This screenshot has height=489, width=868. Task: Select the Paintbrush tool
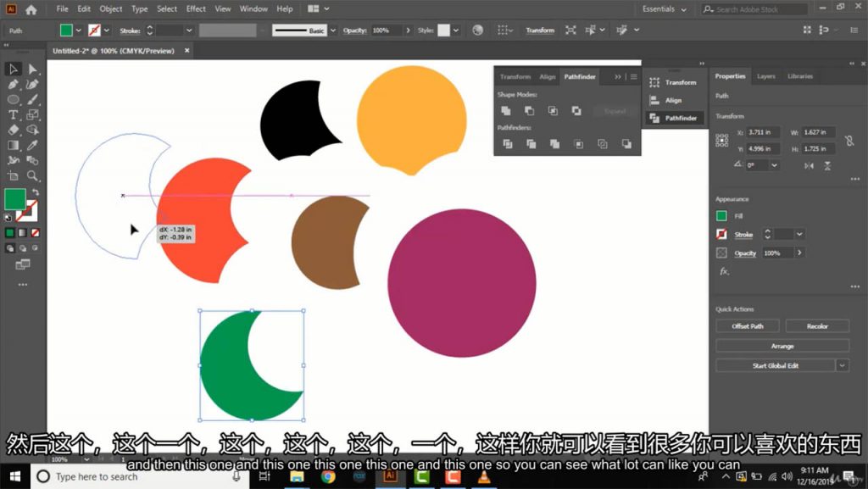pos(33,99)
